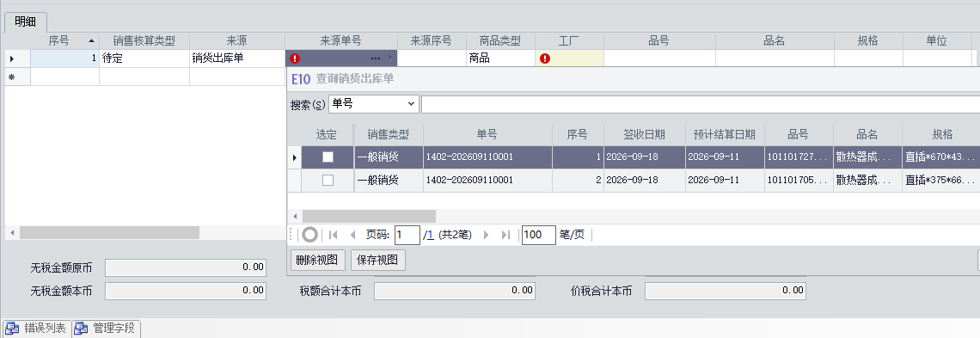Go to the previous page in pager

point(352,235)
